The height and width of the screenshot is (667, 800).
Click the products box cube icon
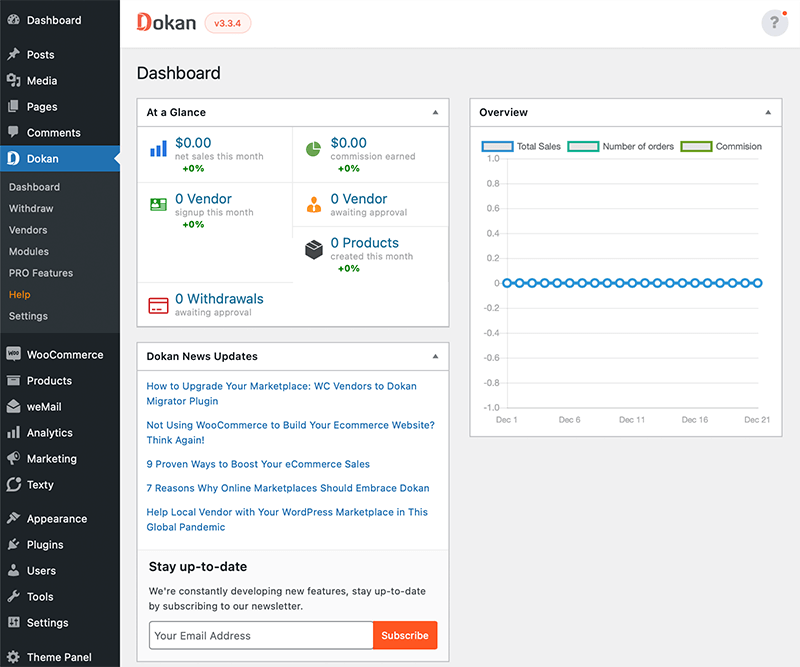pos(314,250)
